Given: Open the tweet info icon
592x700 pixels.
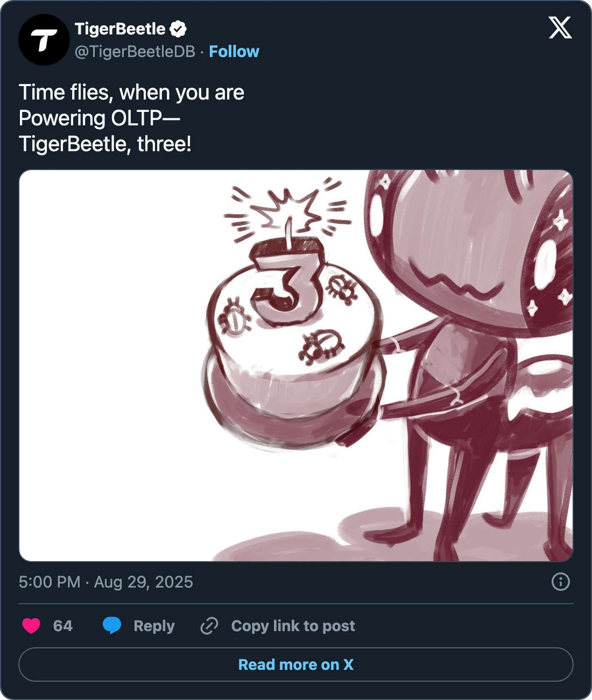Looking at the screenshot, I should click(561, 582).
